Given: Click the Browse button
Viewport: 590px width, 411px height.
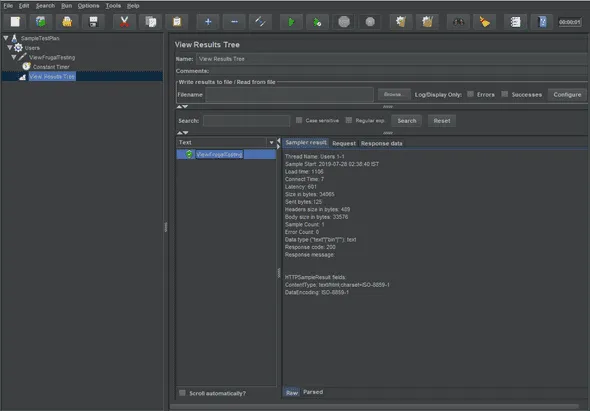Looking at the screenshot, I should coord(393,94).
